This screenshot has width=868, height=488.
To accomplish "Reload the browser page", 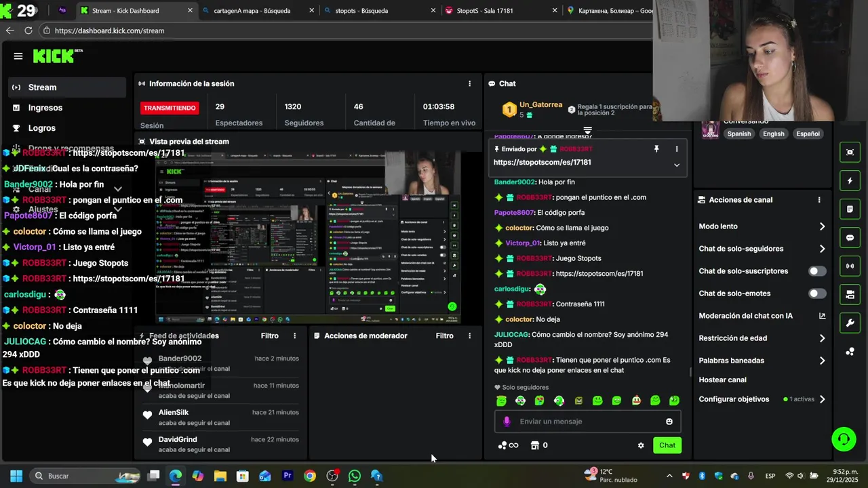I will pyautogui.click(x=28, y=30).
